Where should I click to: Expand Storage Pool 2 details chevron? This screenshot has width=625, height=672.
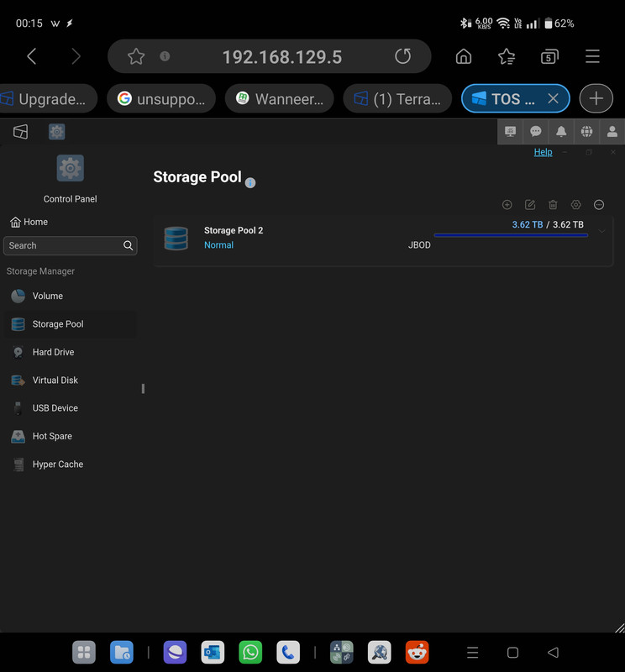click(601, 232)
